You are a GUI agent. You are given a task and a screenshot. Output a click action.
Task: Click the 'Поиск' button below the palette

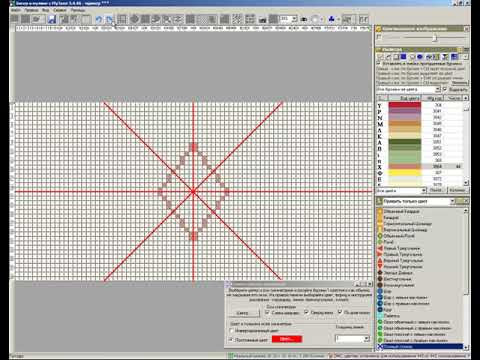tap(436, 190)
